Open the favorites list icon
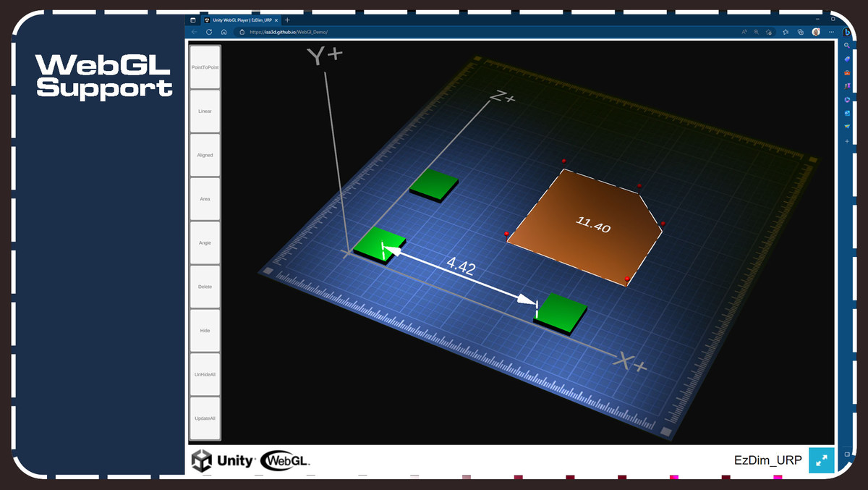Viewport: 868px width, 490px height. pos(786,32)
